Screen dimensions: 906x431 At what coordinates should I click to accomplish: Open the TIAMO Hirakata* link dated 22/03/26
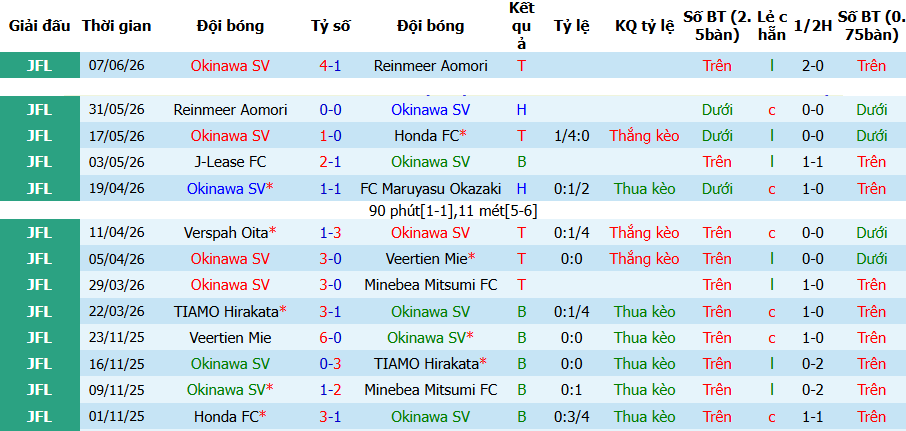point(230,312)
